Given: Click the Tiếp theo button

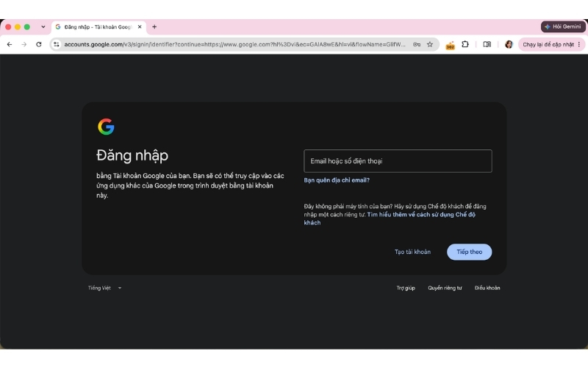Looking at the screenshot, I should click(x=469, y=252).
